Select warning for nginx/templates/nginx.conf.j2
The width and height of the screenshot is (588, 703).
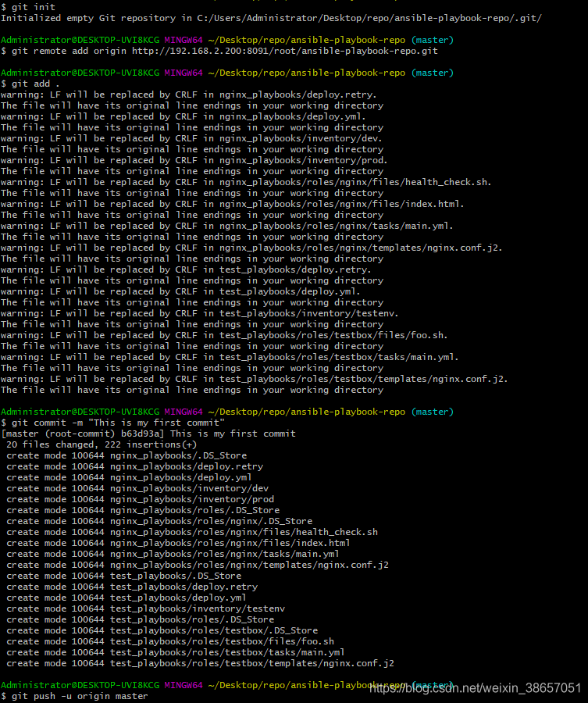coord(251,248)
